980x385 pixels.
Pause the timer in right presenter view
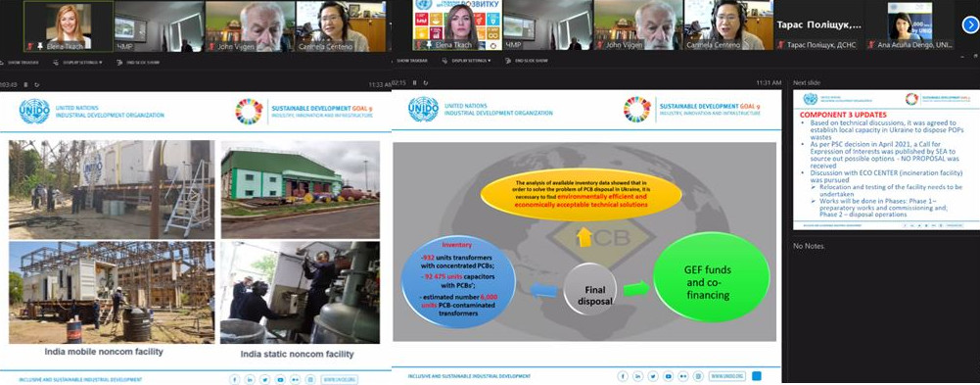coord(414,83)
